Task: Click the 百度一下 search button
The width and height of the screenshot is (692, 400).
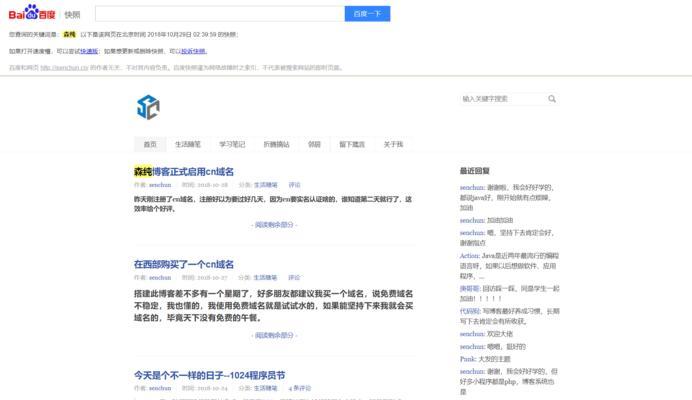Action: point(367,14)
